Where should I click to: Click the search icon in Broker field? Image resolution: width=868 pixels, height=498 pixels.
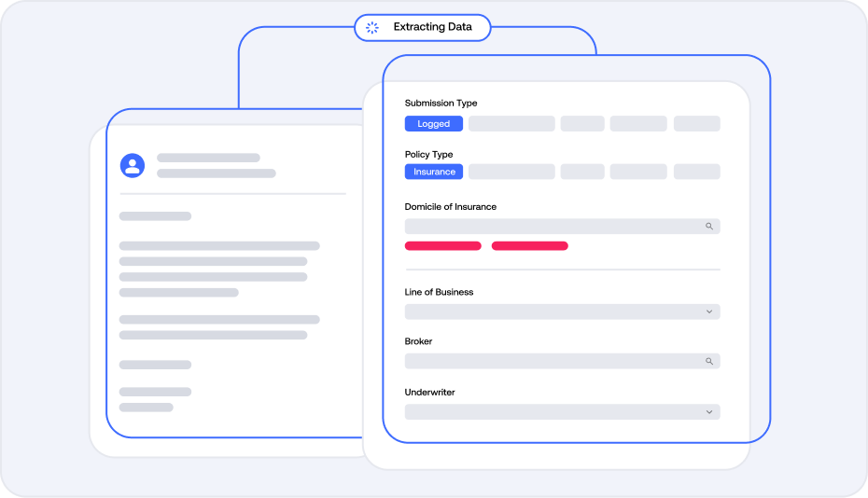[708, 361]
